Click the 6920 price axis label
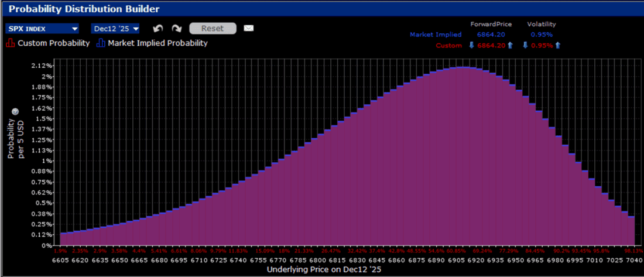This screenshot has width=644, height=277. [x=477, y=260]
